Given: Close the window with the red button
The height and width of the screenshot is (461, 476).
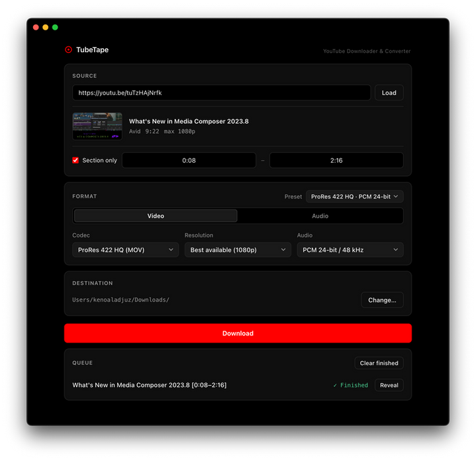Looking at the screenshot, I should pyautogui.click(x=36, y=27).
